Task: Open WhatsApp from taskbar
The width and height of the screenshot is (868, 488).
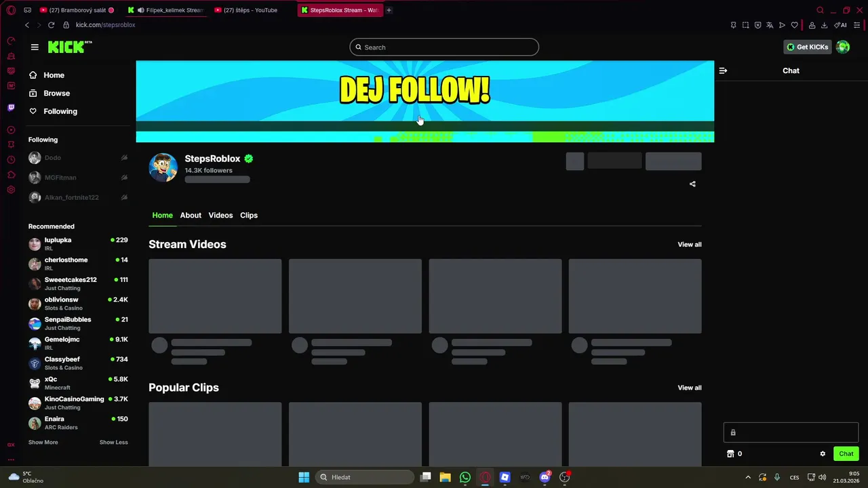Action: 465,477
